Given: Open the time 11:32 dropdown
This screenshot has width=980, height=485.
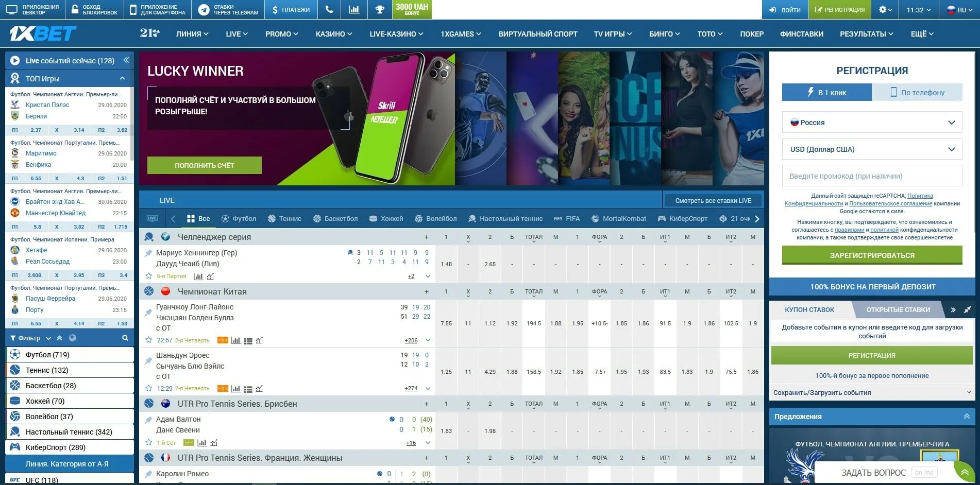Looking at the screenshot, I should (919, 10).
